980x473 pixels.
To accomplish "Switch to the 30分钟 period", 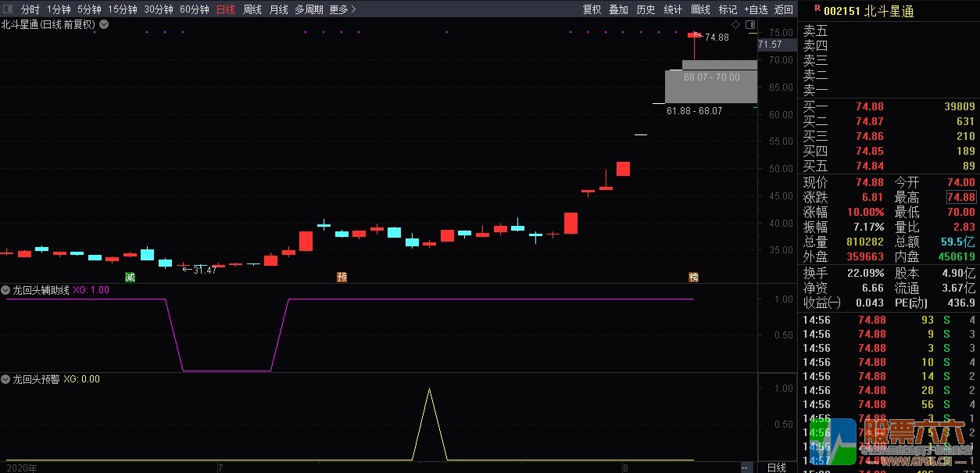I will [x=159, y=9].
